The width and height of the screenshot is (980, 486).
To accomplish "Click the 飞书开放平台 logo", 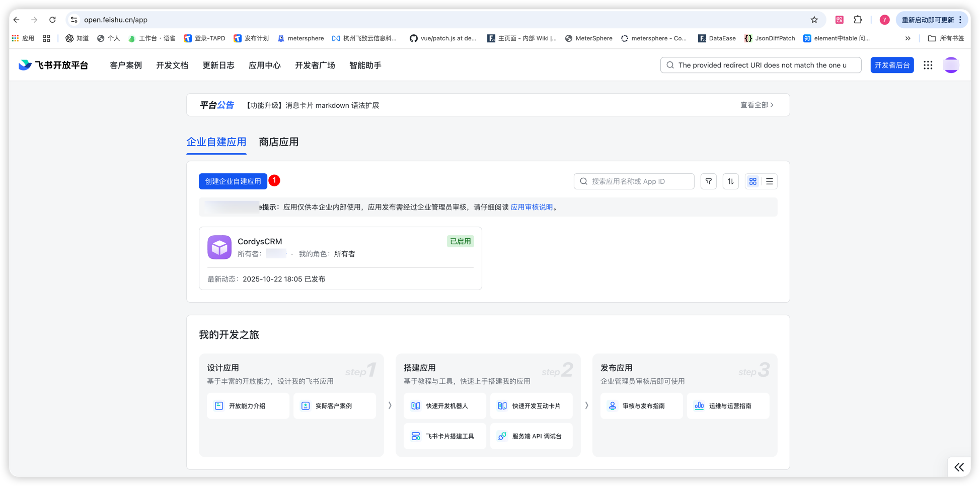I will point(53,65).
